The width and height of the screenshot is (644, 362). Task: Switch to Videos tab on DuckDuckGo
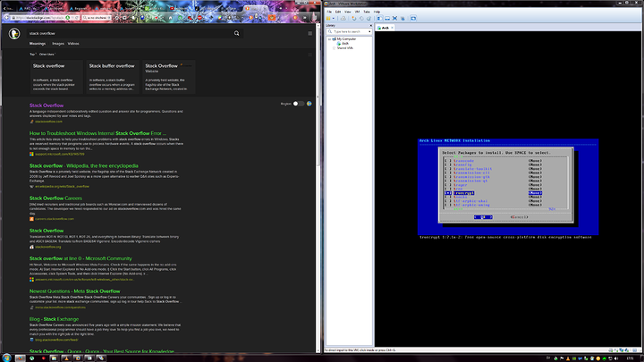[x=73, y=44]
